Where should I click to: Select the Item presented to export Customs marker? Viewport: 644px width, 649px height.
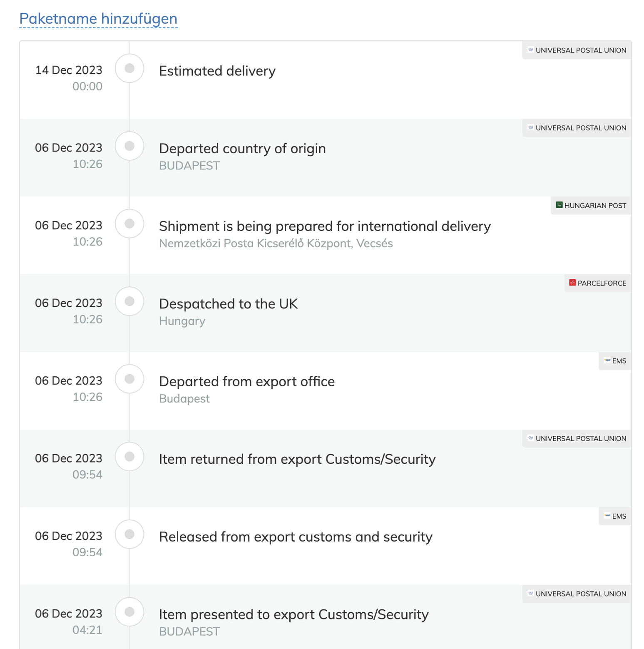click(129, 612)
